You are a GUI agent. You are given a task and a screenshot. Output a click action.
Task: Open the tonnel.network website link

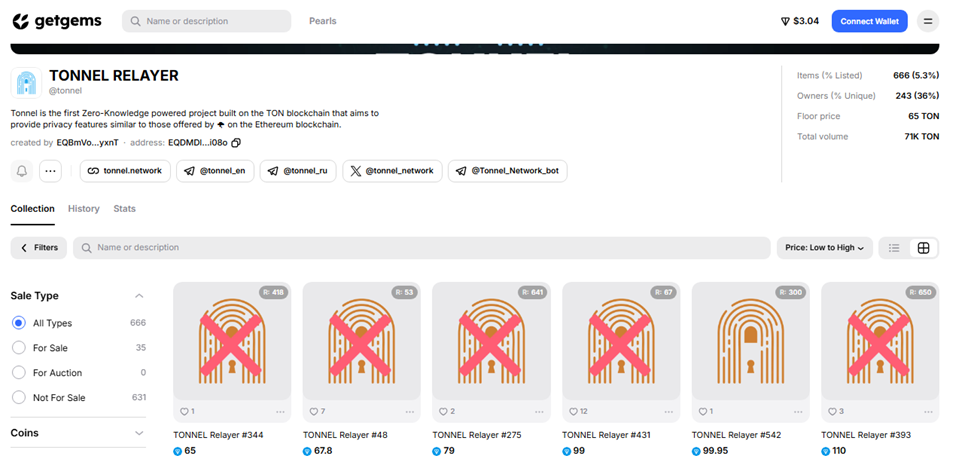pyautogui.click(x=125, y=171)
